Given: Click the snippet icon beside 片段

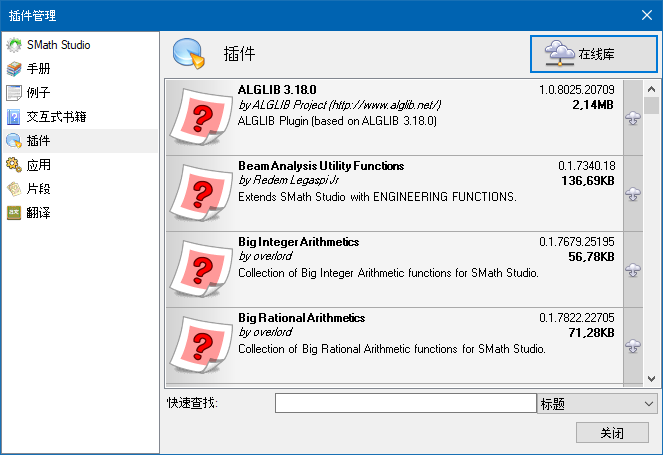Looking at the screenshot, I should tap(14, 189).
